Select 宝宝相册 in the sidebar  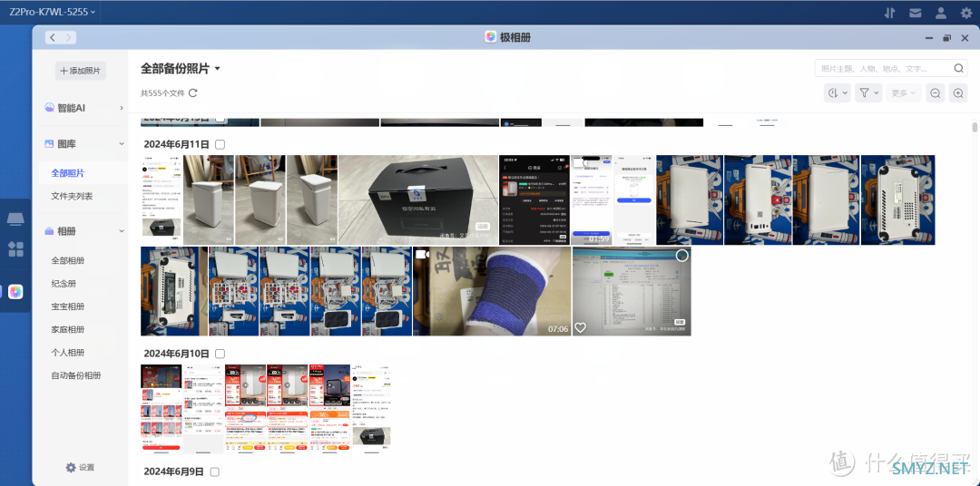67,306
